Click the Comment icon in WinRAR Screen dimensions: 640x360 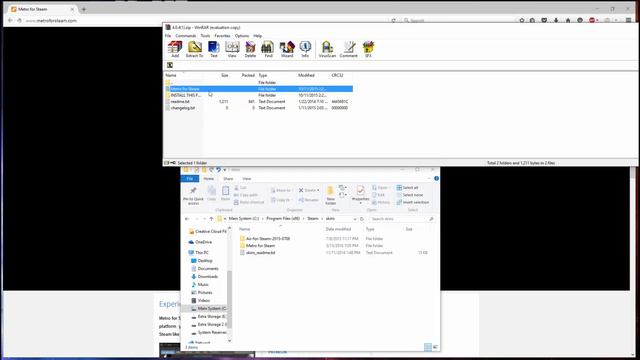(x=349, y=49)
